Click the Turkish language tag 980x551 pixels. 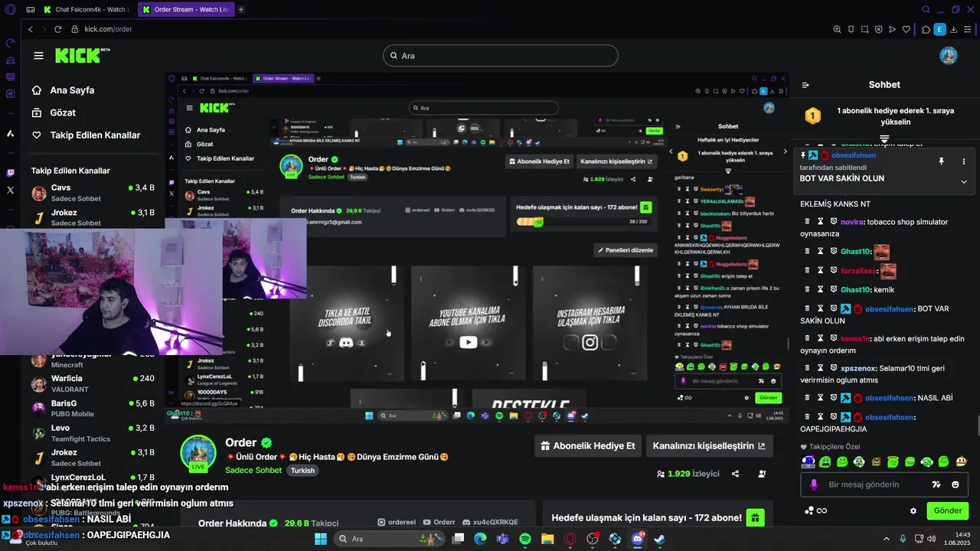[x=302, y=470]
